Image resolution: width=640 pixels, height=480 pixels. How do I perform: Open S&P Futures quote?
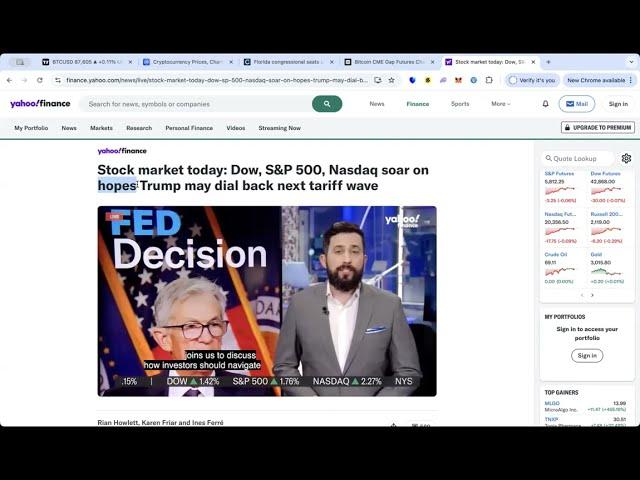tap(560, 174)
